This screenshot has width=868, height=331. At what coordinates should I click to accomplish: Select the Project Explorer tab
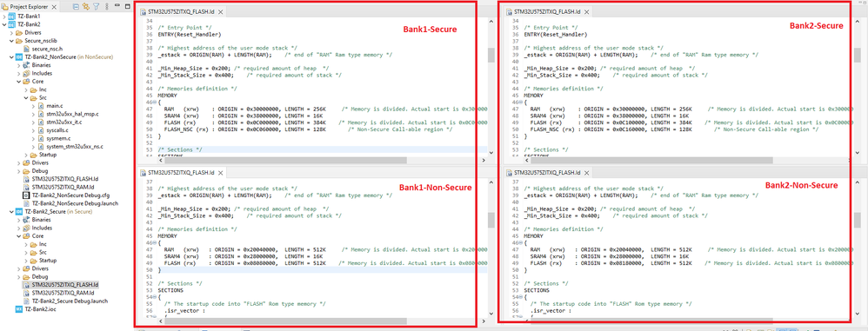(x=29, y=7)
